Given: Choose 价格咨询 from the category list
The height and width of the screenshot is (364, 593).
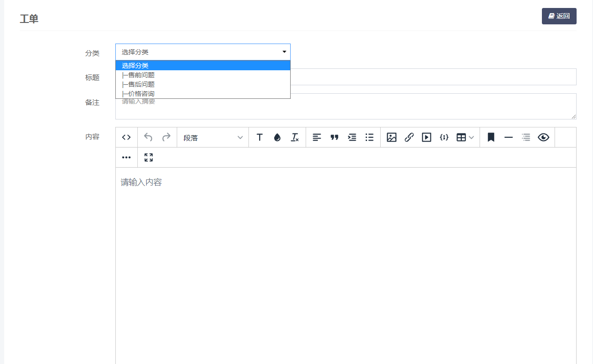Looking at the screenshot, I should 139,94.
